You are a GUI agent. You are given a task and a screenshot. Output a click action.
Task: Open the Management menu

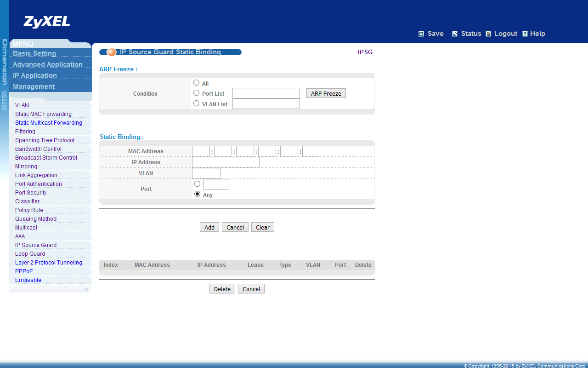[34, 86]
